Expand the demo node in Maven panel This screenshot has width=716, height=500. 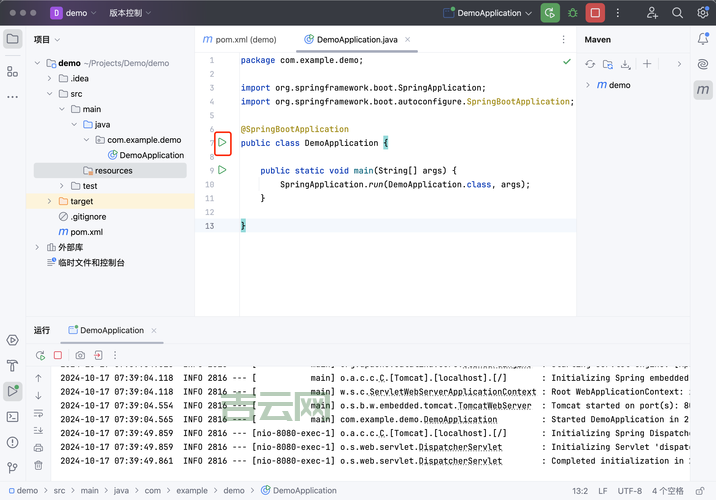tap(588, 85)
